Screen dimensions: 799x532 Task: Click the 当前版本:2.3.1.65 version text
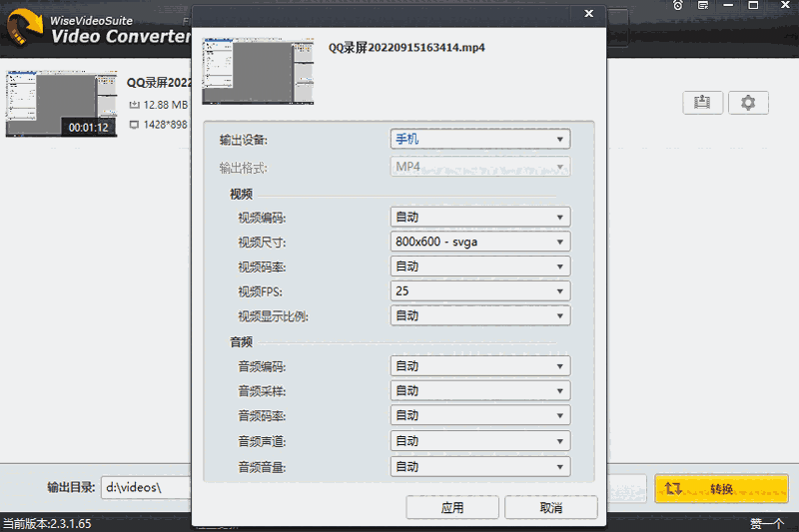coord(47,524)
